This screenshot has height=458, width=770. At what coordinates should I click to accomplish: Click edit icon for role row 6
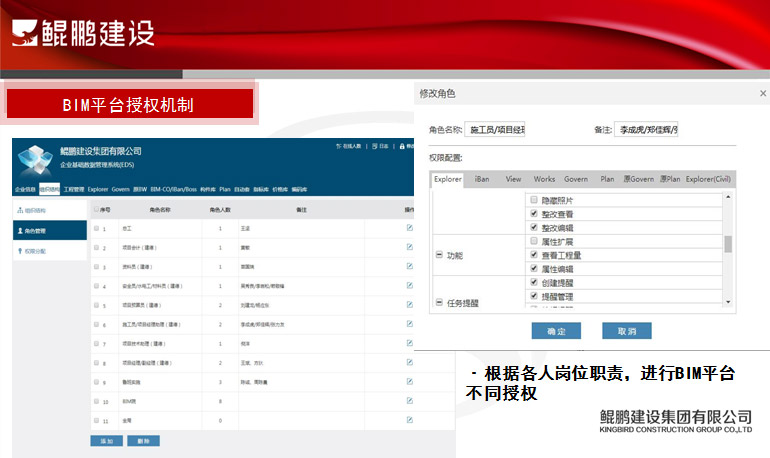(x=410, y=323)
